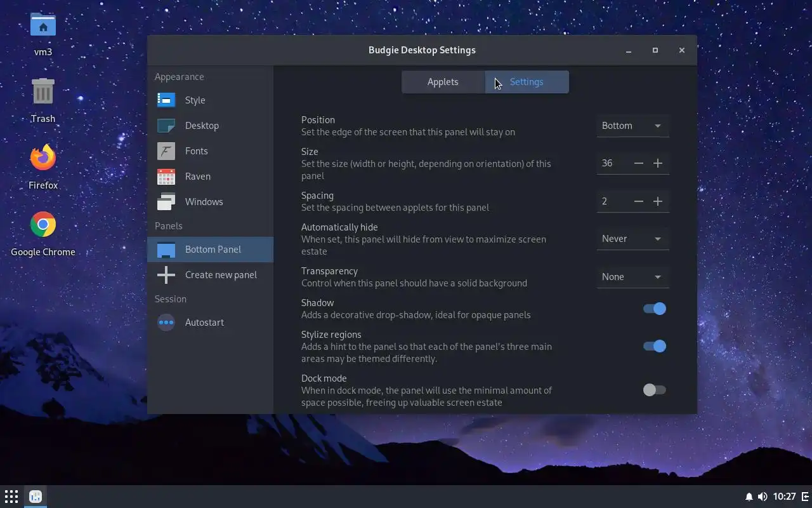Screen dimensions: 812x508
Task: Open the applications grid menu in the panel
Action: [11, 497]
